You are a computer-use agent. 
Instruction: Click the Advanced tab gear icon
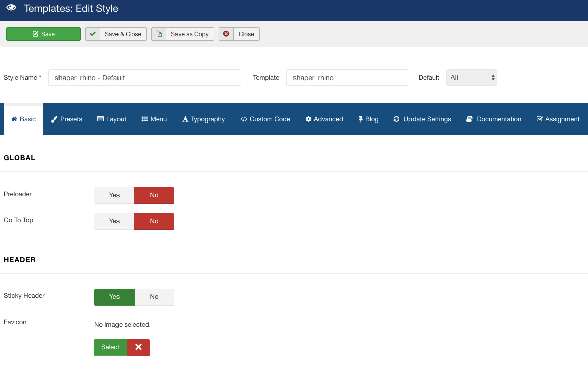pos(308,119)
